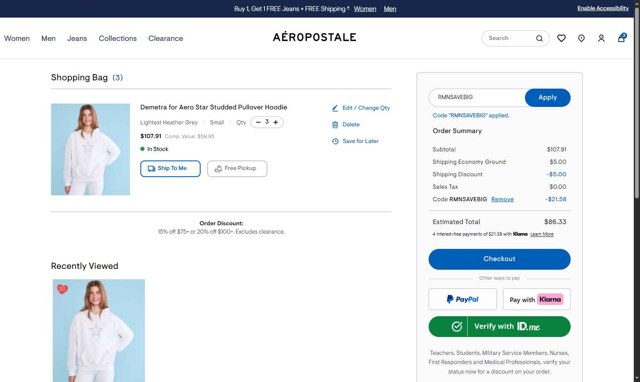
Task: Click the Shopping Bag item count (3)
Action: pyautogui.click(x=118, y=78)
